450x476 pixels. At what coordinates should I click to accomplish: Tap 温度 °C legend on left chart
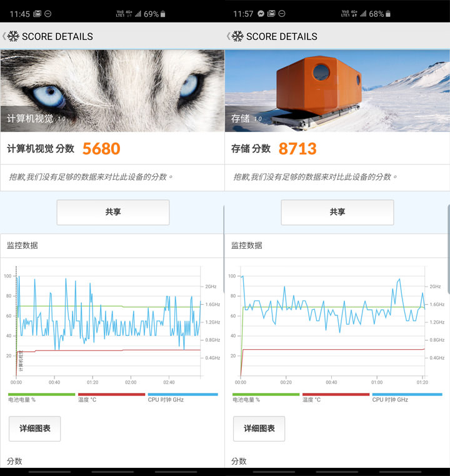[x=111, y=398]
